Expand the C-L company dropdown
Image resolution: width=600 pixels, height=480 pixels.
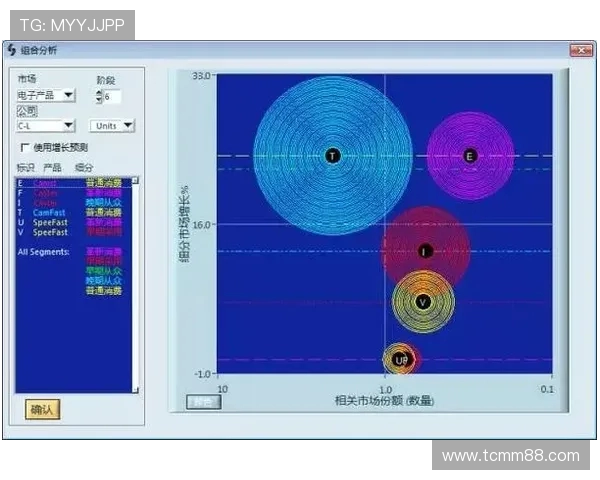click(46, 126)
